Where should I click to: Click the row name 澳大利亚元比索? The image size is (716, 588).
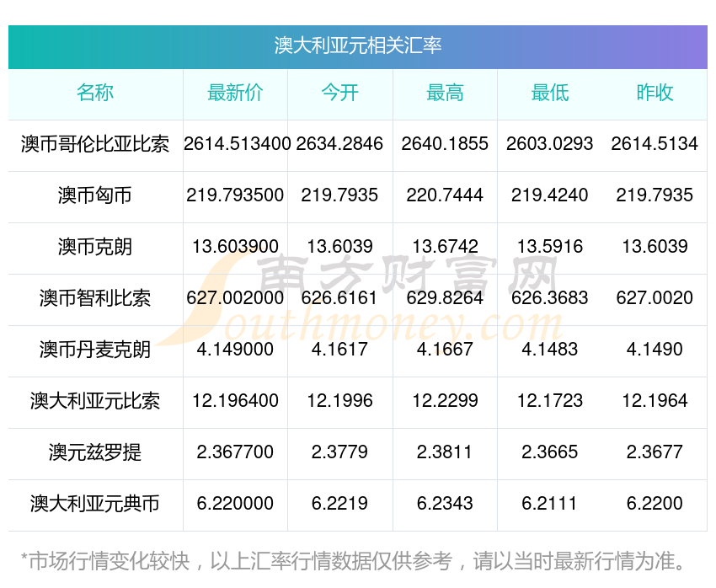coord(95,401)
